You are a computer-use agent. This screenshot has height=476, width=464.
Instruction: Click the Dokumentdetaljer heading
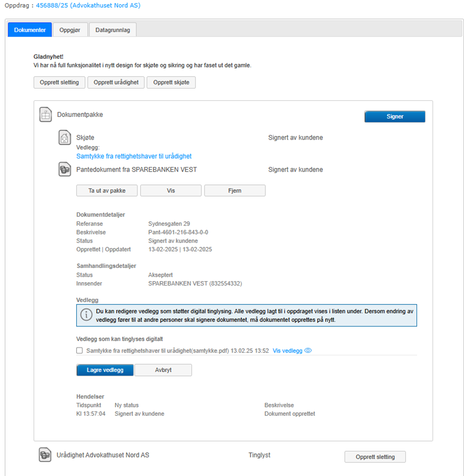pyautogui.click(x=101, y=215)
